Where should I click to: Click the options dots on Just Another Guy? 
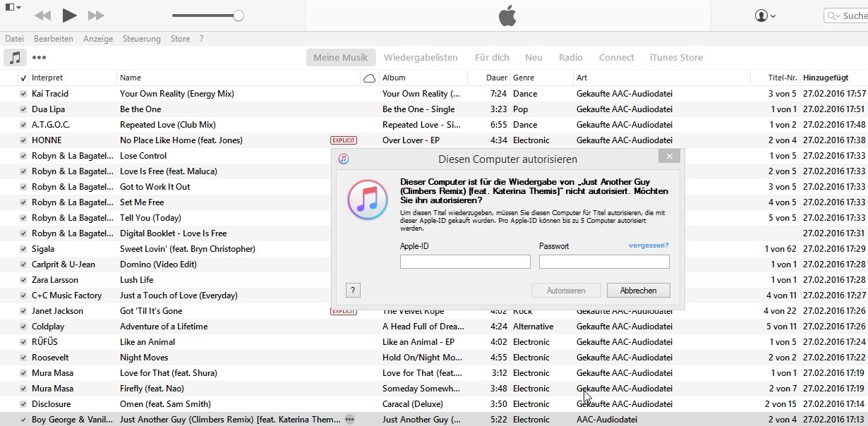click(350, 420)
